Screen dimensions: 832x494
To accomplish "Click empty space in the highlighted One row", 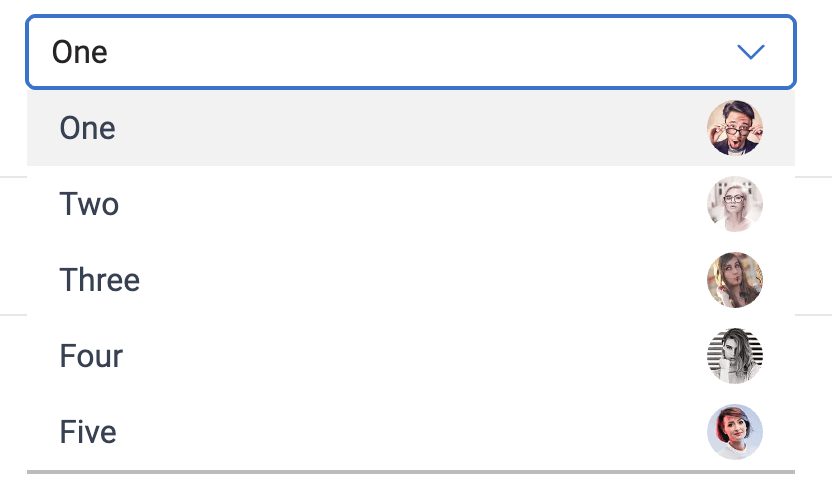I will point(400,128).
